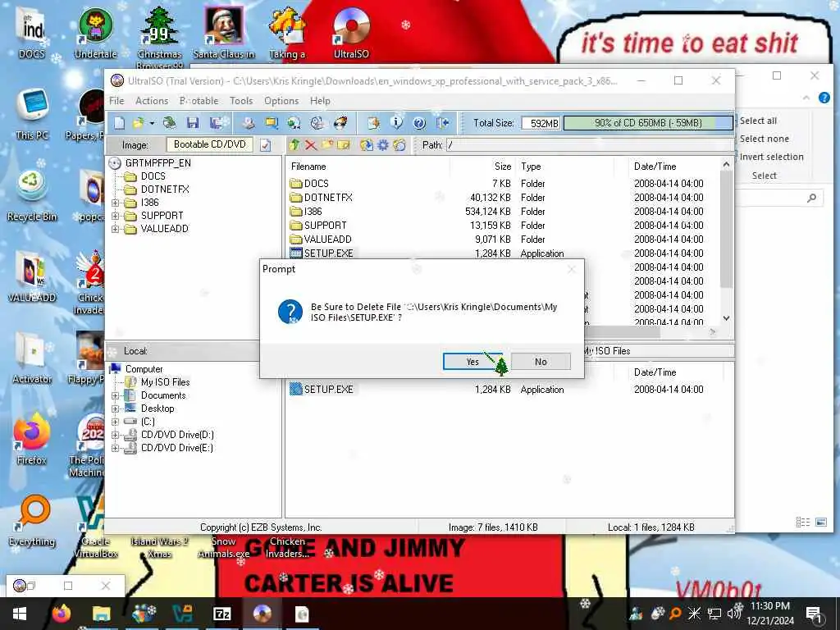Click the red X Delete icon
This screenshot has width=840, height=630.
[311, 144]
